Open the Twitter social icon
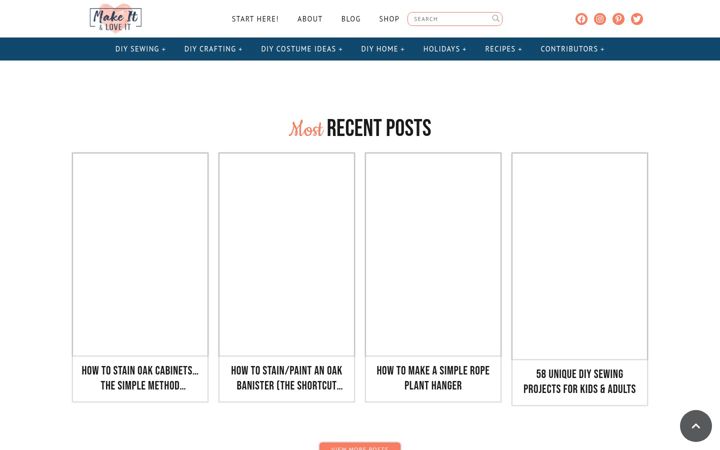 pos(637,19)
